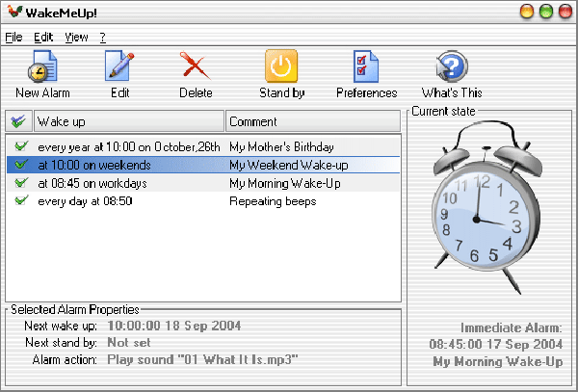The height and width of the screenshot is (392, 578).
Task: Click the WakeMeUp rooster title bar icon
Action: pos(12,13)
